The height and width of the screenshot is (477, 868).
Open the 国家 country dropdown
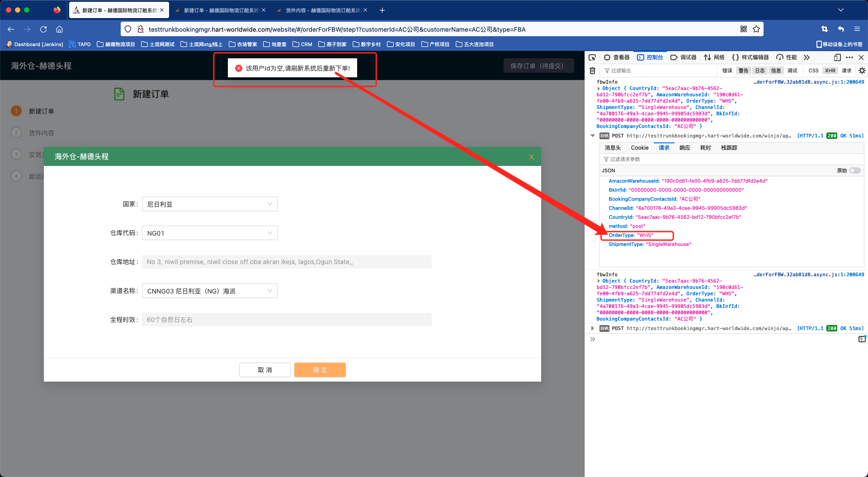click(209, 204)
